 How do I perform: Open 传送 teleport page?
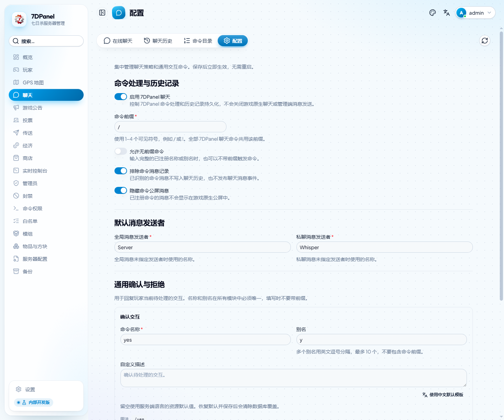46,133
